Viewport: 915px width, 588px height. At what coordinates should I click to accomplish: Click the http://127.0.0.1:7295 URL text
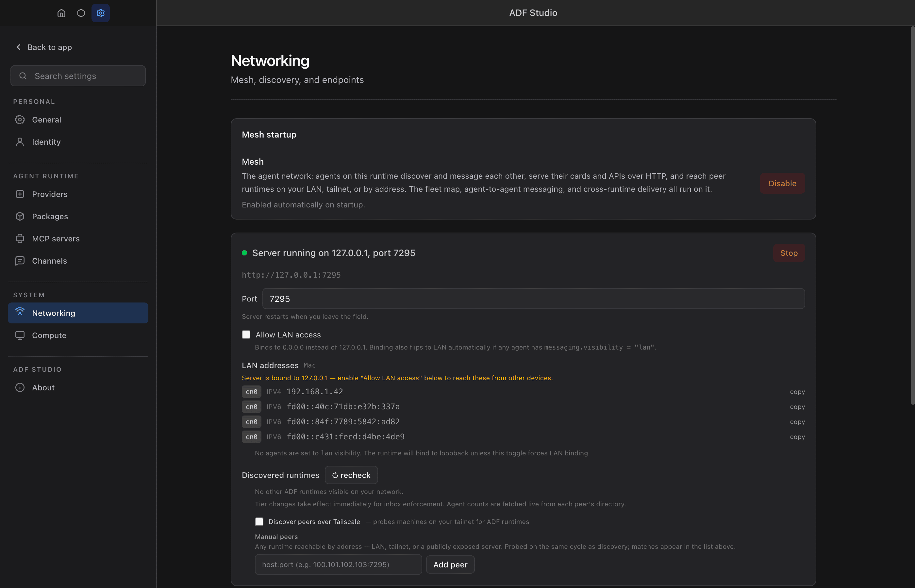point(291,275)
